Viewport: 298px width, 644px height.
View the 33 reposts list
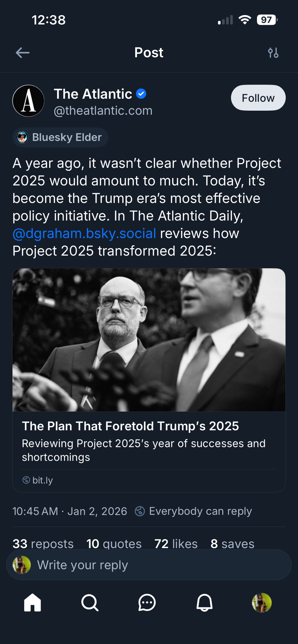[43, 544]
